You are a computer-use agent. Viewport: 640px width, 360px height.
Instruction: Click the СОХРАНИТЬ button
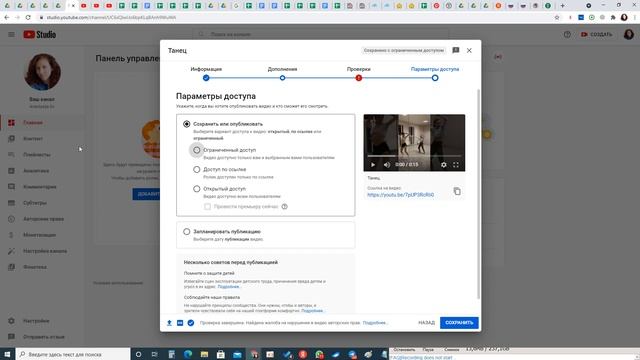459,323
